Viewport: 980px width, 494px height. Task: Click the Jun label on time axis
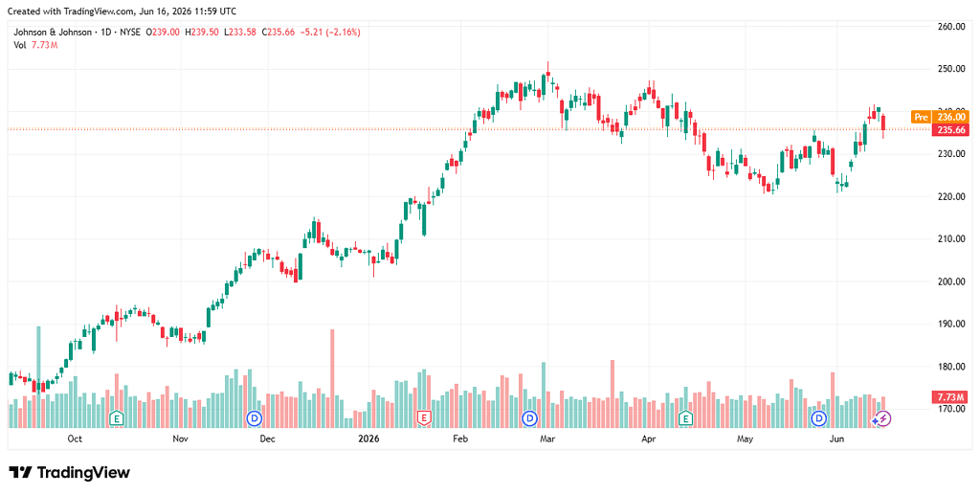point(836,439)
